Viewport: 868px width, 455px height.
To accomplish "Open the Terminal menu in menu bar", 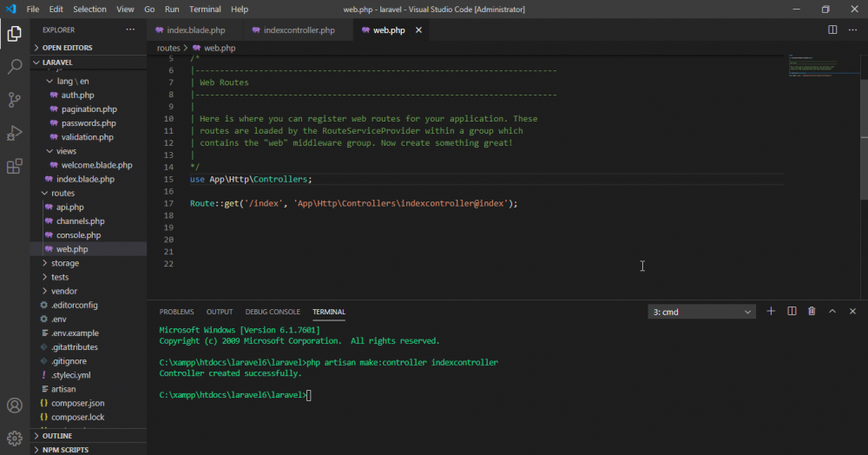I will click(x=205, y=9).
